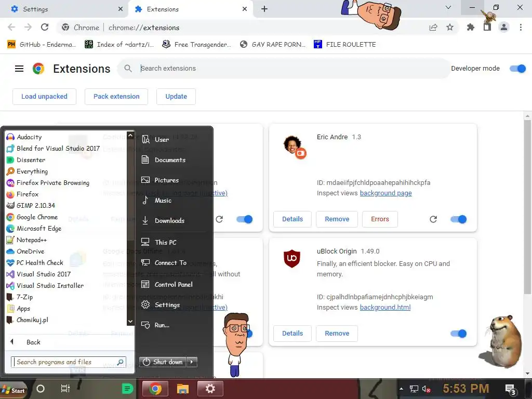
Task: Launch Visual Studio Installer
Action: click(x=46, y=286)
